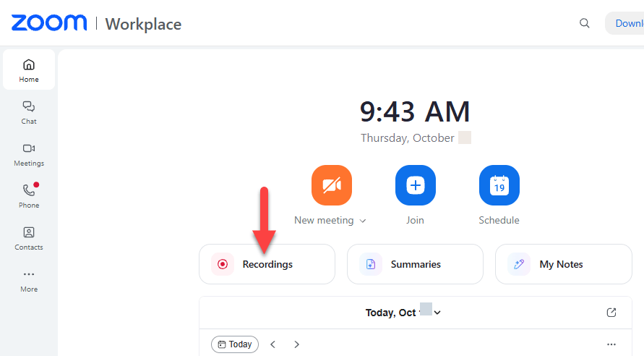Go to Meetings in the sidebar
This screenshot has width=644, height=356.
[x=29, y=154]
